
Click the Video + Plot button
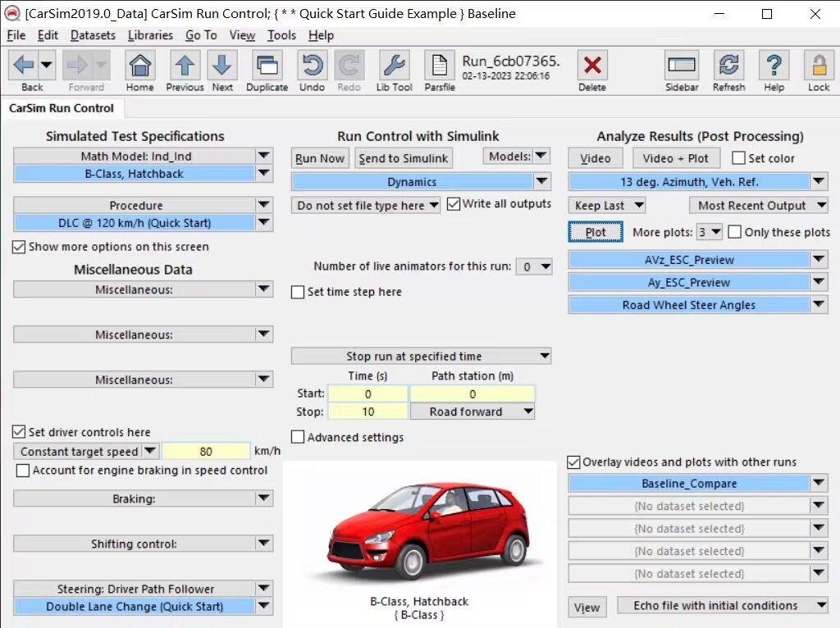(x=675, y=158)
